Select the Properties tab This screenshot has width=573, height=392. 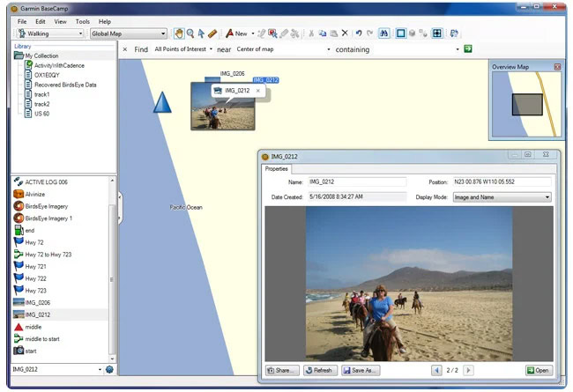[276, 169]
